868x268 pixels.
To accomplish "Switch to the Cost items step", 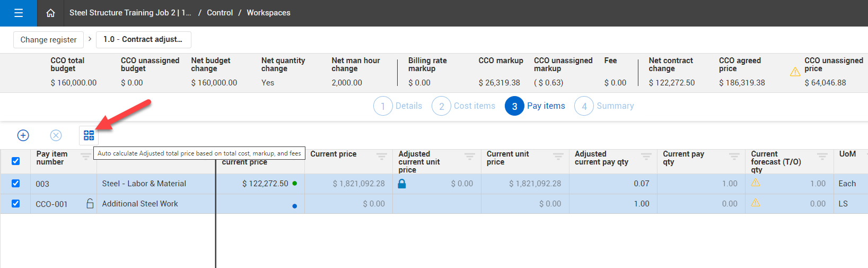I will point(463,106).
